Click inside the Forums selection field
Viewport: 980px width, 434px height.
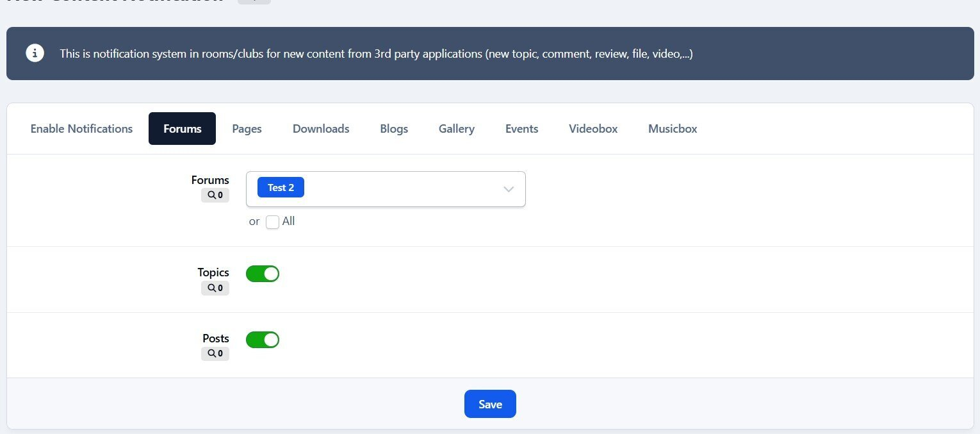(x=397, y=189)
